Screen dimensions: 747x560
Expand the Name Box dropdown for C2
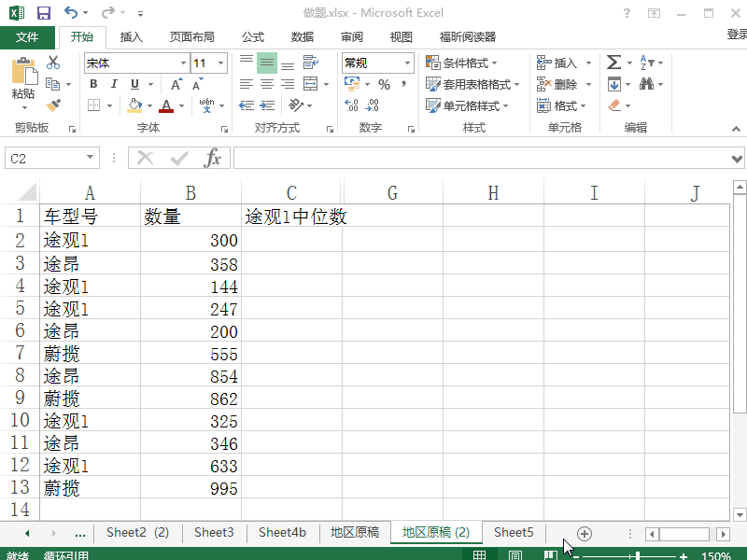[x=90, y=158]
